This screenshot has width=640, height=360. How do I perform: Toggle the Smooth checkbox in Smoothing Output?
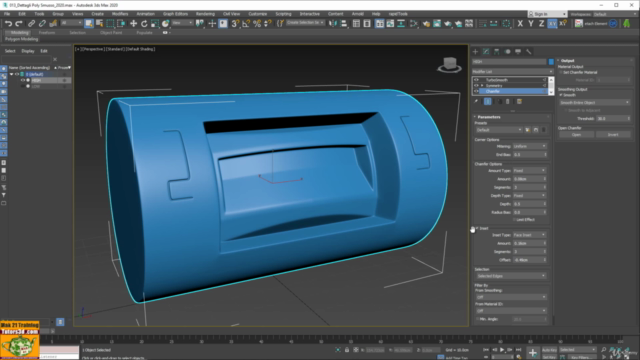[x=561, y=95]
